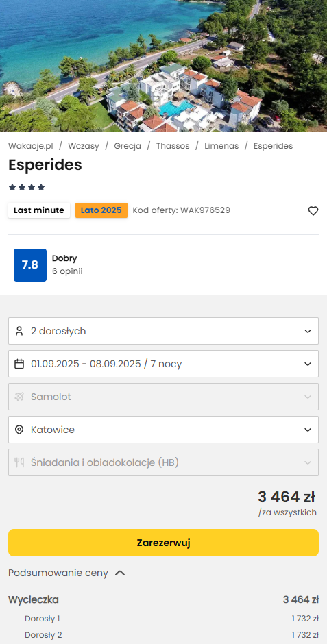This screenshot has height=644, width=327.
Task: Open the hotel aerial photo
Action: 163,66
